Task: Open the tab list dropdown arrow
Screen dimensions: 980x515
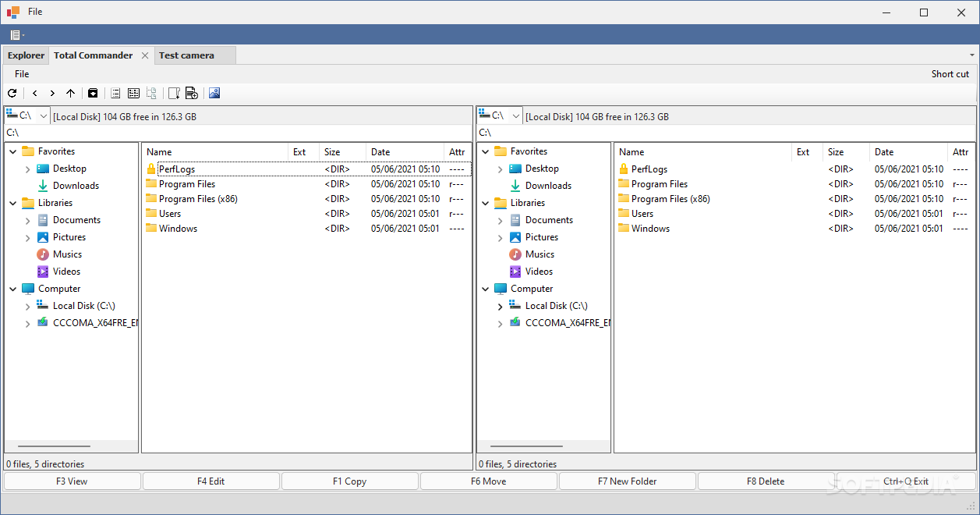Action: [971, 55]
